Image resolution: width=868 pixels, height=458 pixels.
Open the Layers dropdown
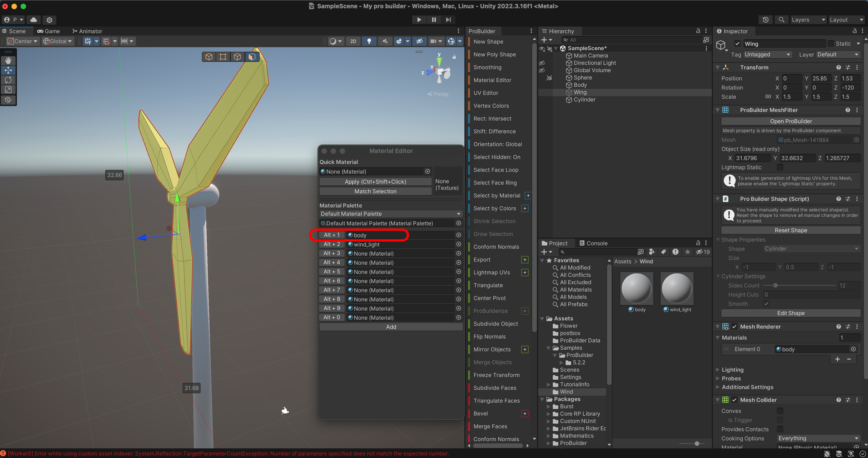tap(808, 19)
